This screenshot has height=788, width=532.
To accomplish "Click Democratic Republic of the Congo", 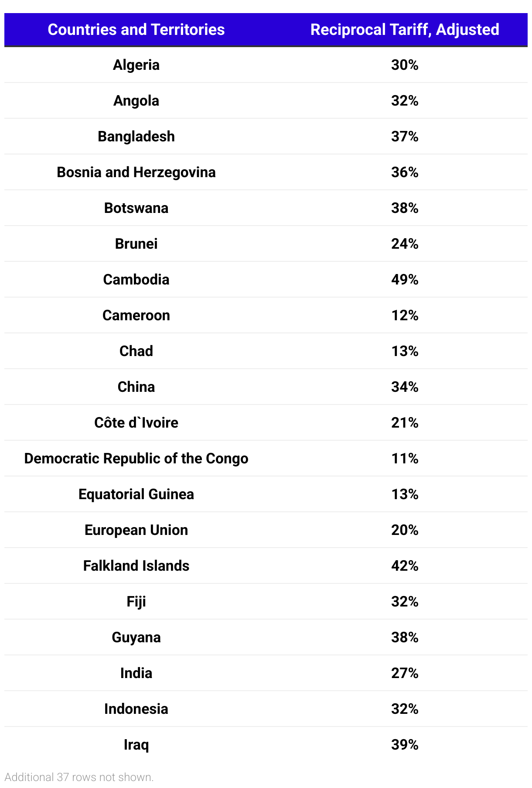I will click(x=136, y=459).
